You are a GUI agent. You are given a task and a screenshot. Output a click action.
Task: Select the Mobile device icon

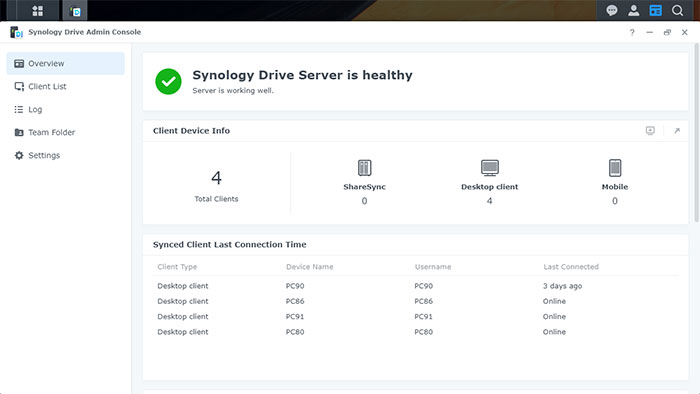tap(615, 168)
